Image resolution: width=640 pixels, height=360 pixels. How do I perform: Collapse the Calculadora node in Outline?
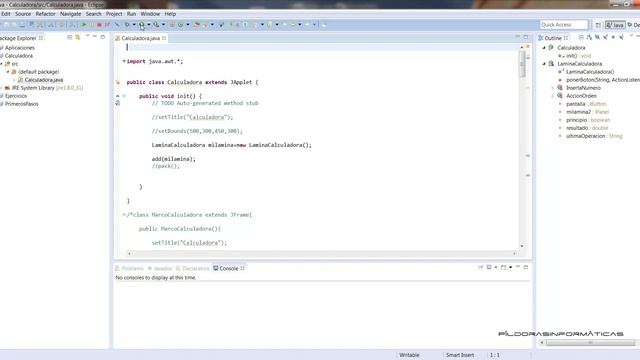544,48
